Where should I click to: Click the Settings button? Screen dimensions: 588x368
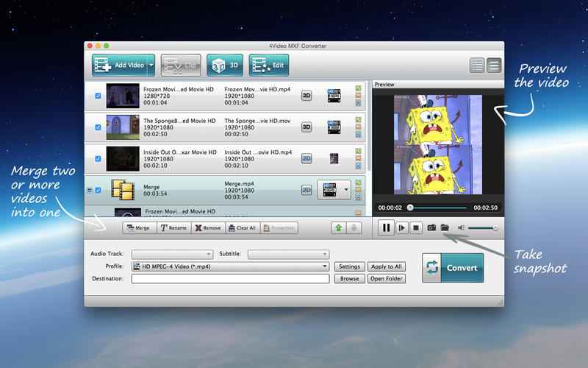pyautogui.click(x=350, y=266)
